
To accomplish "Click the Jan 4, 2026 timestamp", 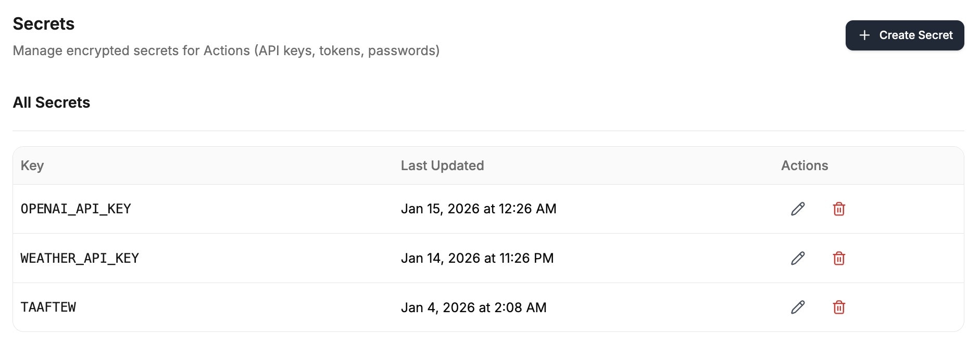I will 473,307.
